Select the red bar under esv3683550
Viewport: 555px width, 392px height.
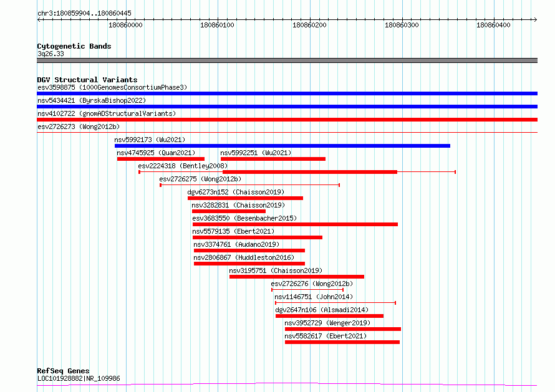(x=295, y=224)
